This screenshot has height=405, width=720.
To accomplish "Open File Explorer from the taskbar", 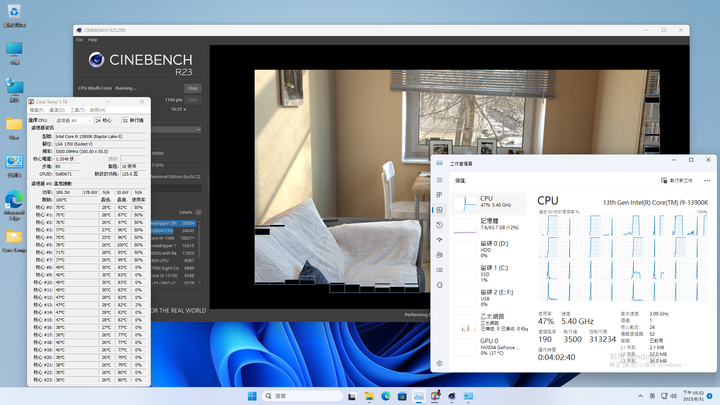I will pos(369,396).
